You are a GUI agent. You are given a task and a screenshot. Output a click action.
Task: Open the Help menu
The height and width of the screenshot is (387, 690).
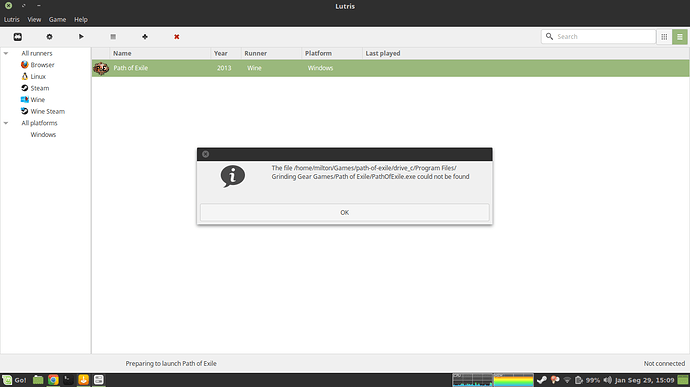pos(81,19)
